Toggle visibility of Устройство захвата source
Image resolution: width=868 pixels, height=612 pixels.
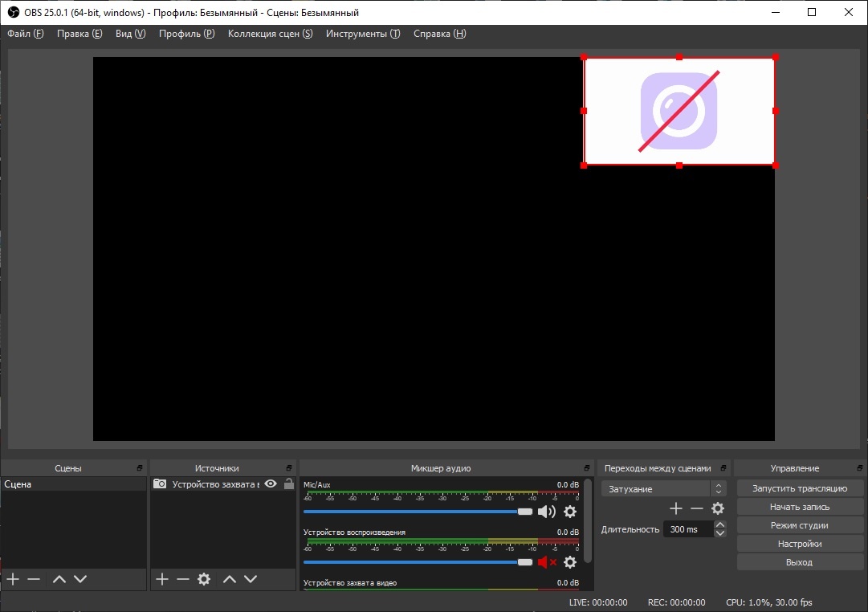[x=271, y=484]
